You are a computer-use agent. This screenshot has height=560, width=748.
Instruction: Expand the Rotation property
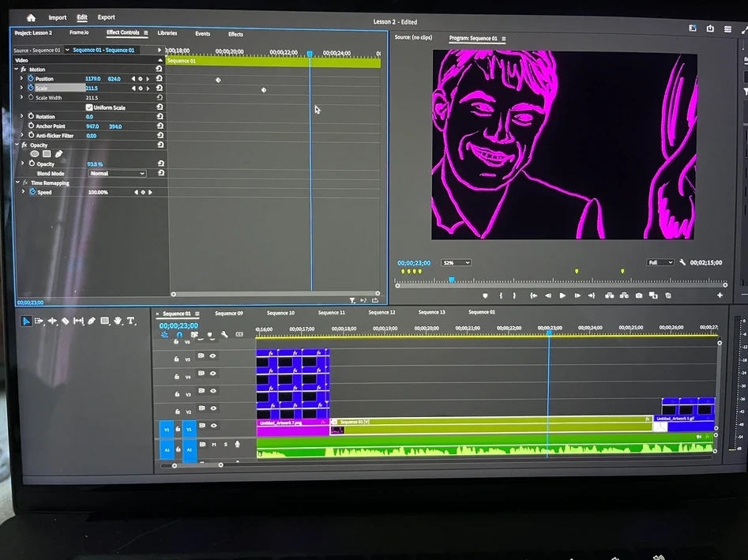[x=22, y=116]
